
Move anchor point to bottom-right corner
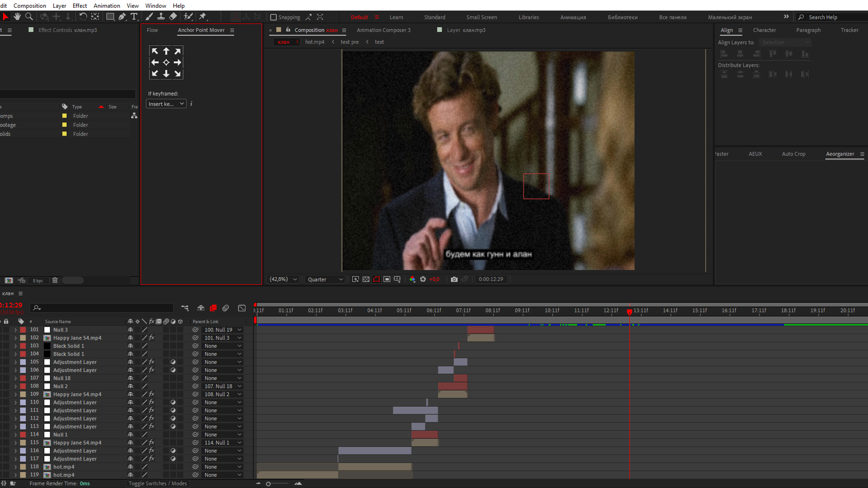(x=177, y=74)
